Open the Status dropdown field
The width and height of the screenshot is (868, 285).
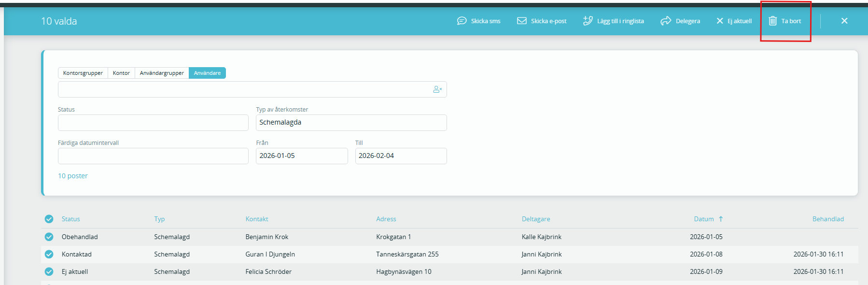(153, 123)
